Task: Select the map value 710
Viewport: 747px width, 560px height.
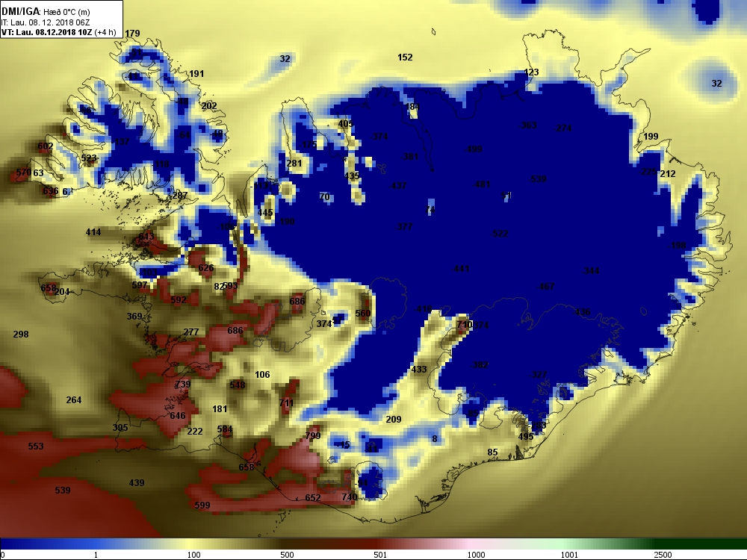Action: click(464, 324)
